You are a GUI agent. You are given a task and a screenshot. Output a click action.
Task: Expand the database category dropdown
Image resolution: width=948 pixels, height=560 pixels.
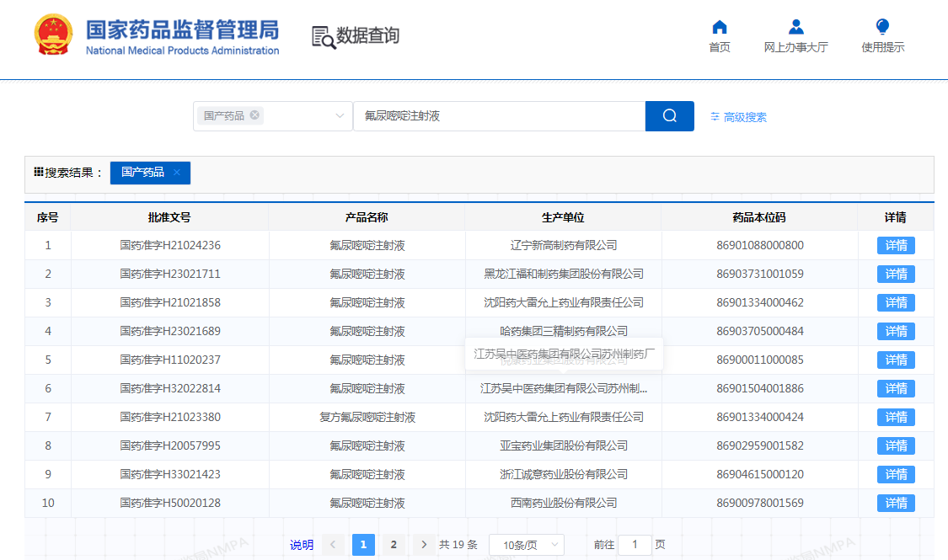click(340, 116)
